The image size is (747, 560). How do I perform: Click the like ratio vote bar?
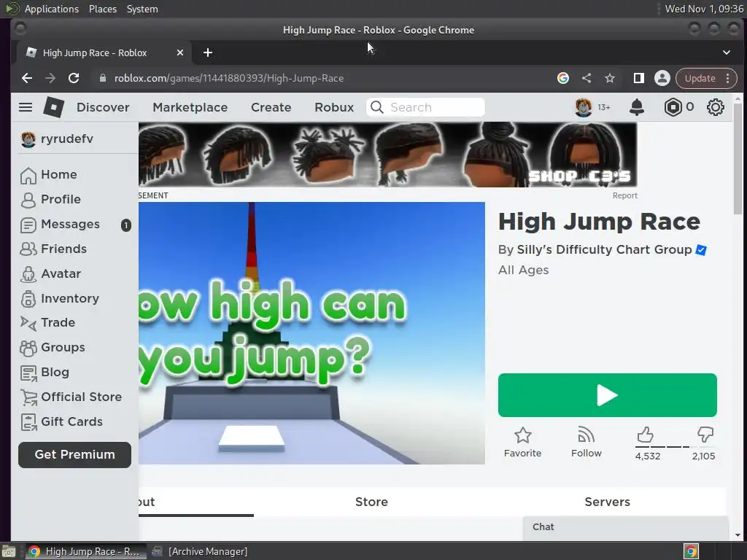coord(675,447)
